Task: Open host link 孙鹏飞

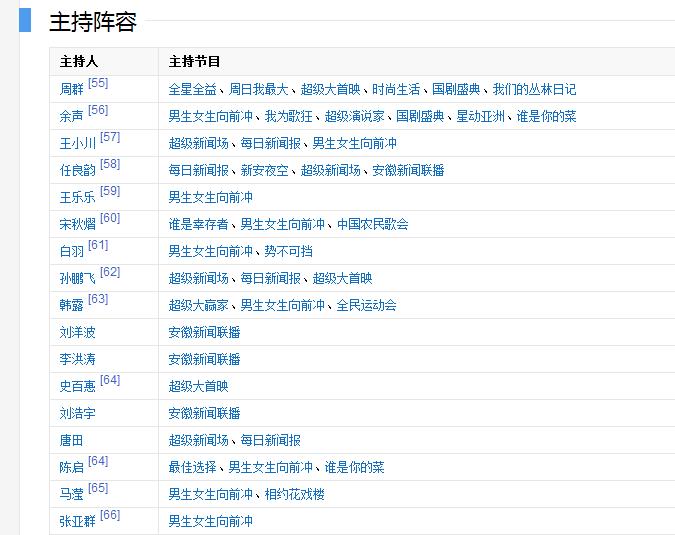Action: pyautogui.click(x=77, y=278)
